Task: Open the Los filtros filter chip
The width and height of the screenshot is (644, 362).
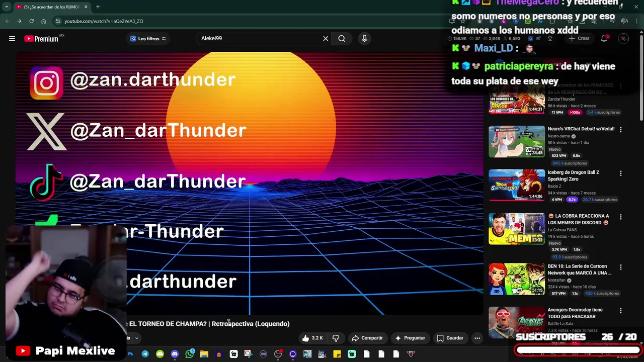Action: pos(148,39)
